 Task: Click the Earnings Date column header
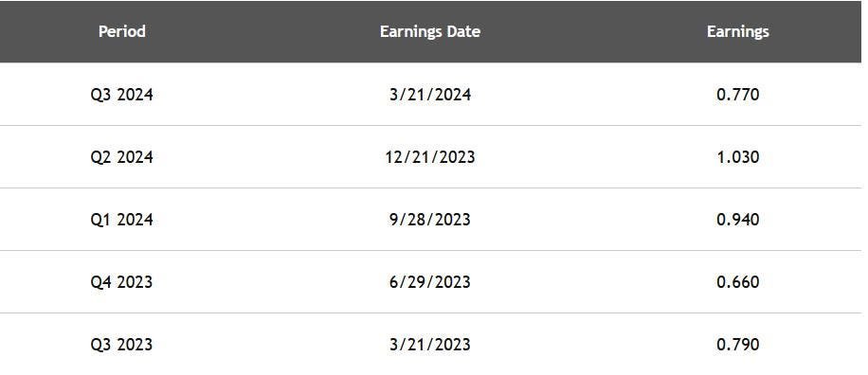click(429, 31)
